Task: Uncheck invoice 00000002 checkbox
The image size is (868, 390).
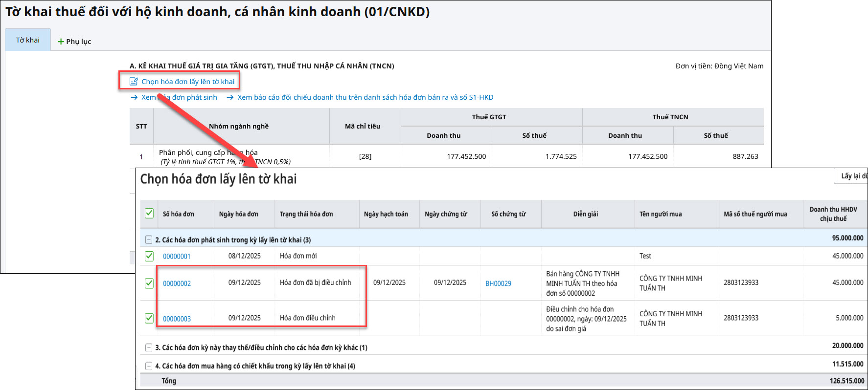Action: point(149,283)
